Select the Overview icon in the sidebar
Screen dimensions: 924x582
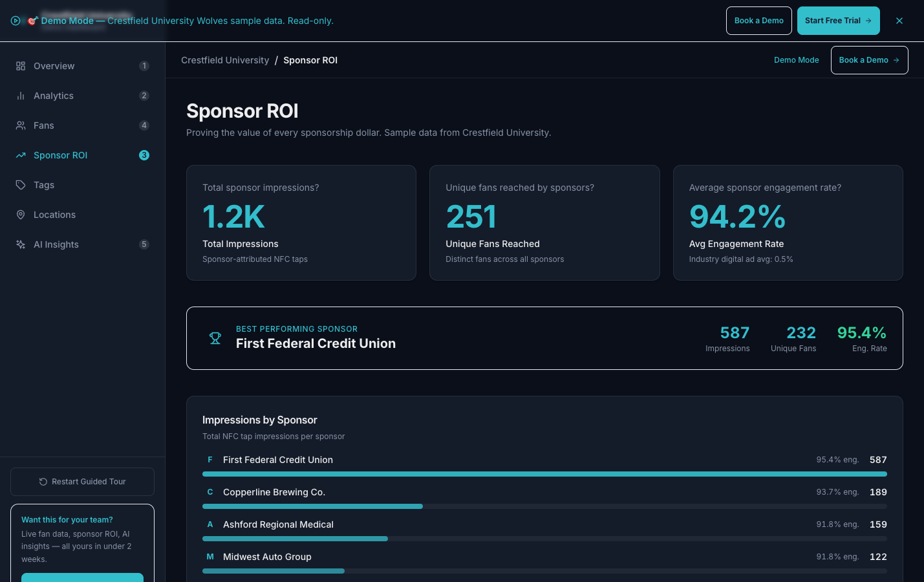pyautogui.click(x=21, y=66)
